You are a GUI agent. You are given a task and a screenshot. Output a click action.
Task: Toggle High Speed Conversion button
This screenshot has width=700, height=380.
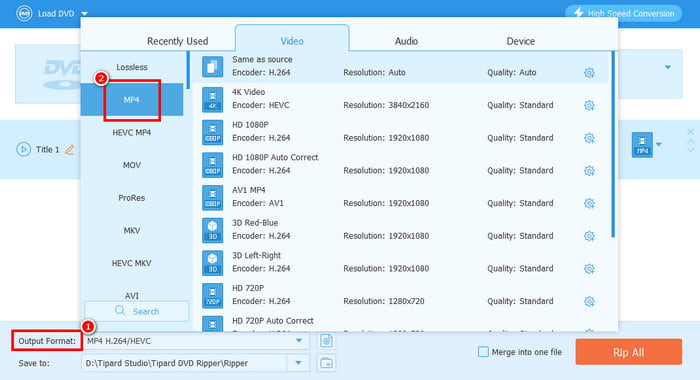click(624, 13)
